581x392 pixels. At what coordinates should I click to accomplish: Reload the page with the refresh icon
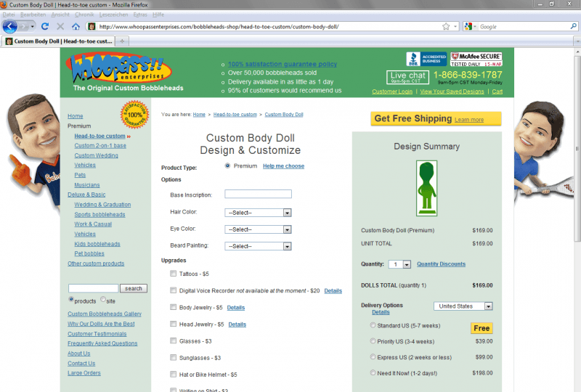pyautogui.click(x=45, y=26)
